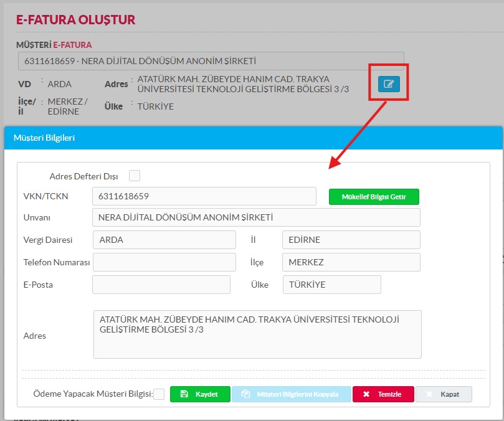Click the Telefon Numarası label
Screen dimensions: 504x421
click(x=57, y=262)
